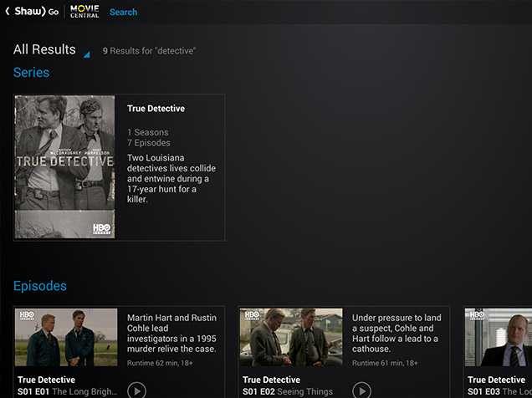532x398 pixels.
Task: Tap the back arrow beside Shaw Go
Action: 8,12
